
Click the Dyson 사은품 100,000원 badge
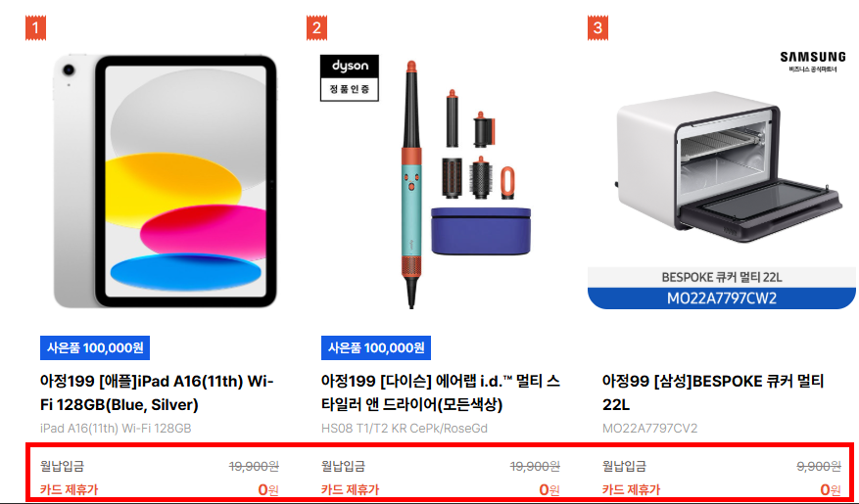click(x=376, y=348)
